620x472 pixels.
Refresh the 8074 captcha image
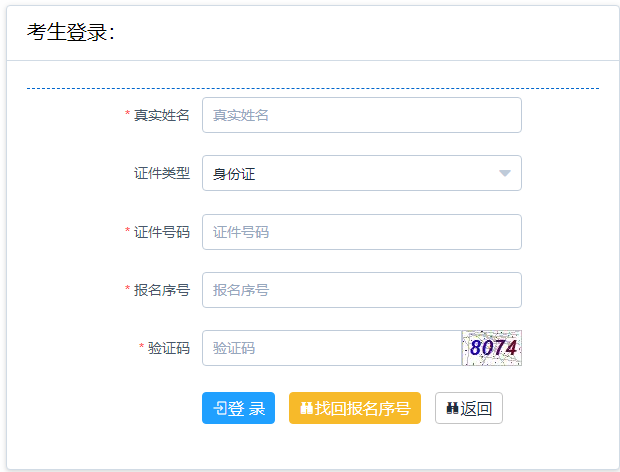point(492,348)
